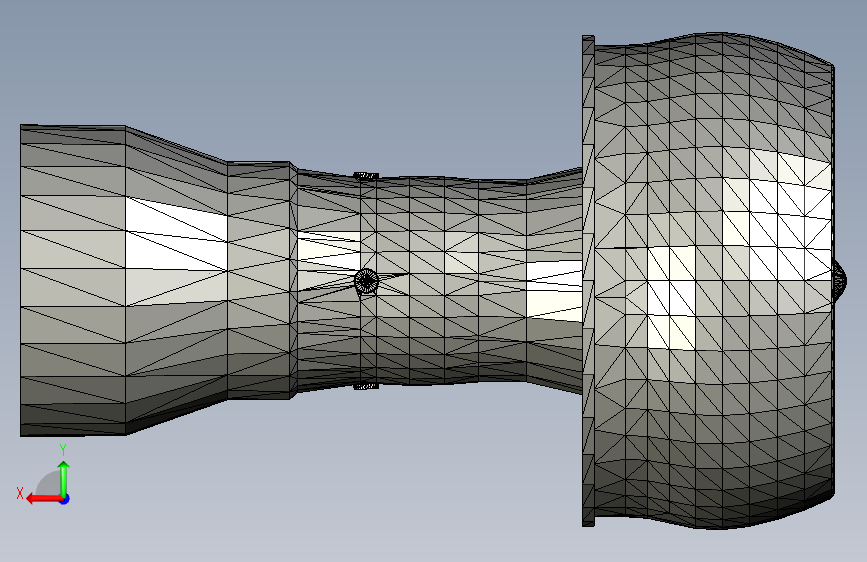
Task: Click the red X axis arrow on the triad
Action: tap(43, 499)
